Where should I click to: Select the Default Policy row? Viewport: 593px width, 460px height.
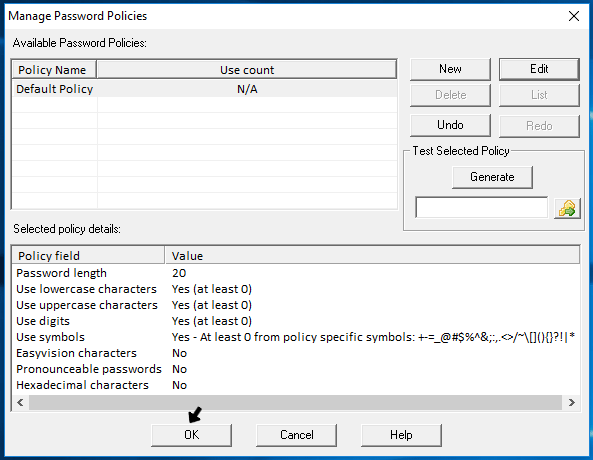click(x=205, y=89)
